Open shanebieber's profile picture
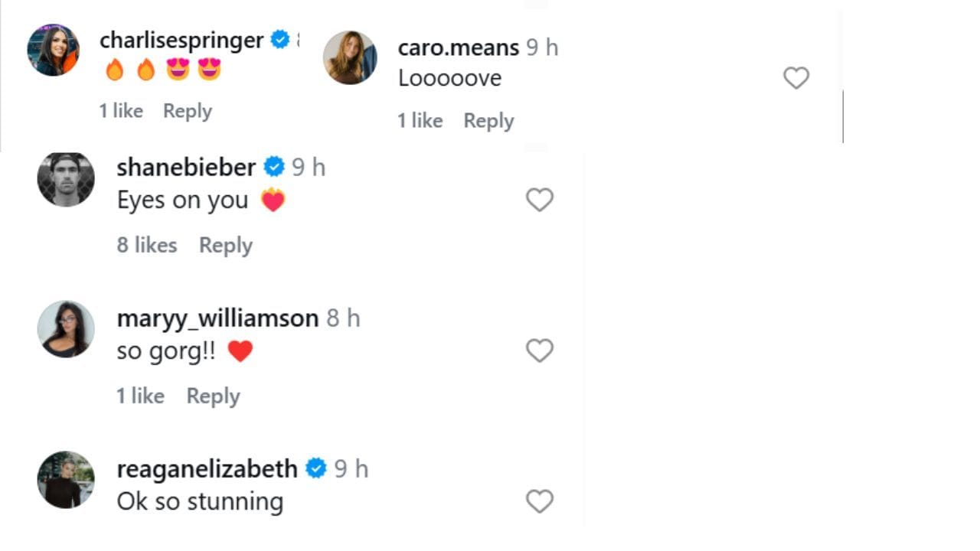The height and width of the screenshot is (551, 980). click(65, 180)
